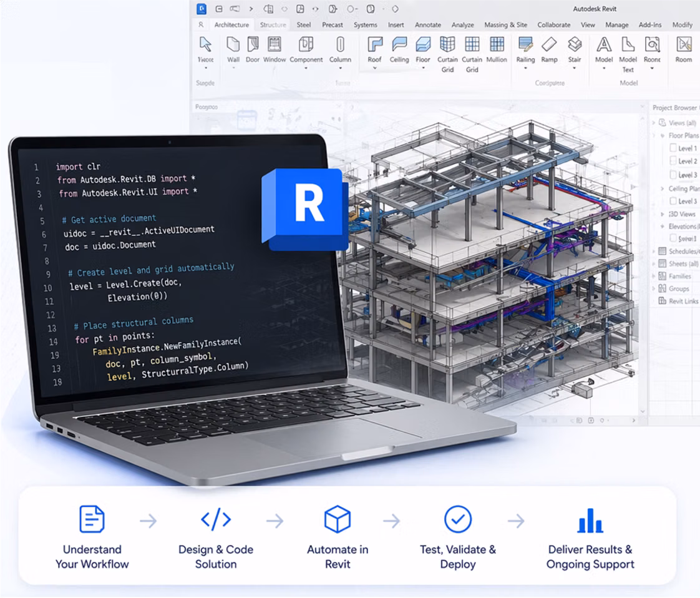
Task: Select the Ramp tool
Action: coord(549,49)
